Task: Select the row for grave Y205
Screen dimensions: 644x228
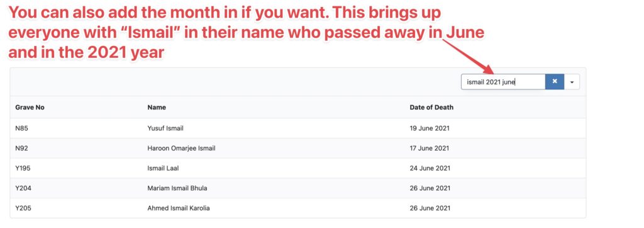Action: 297,208
